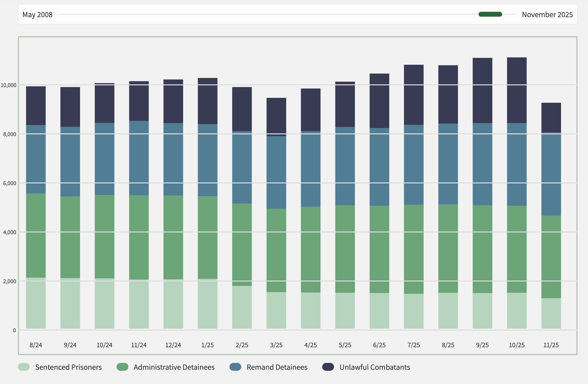588x384 pixels.
Task: Click the Administrative Detainees legend label
Action: click(x=174, y=367)
